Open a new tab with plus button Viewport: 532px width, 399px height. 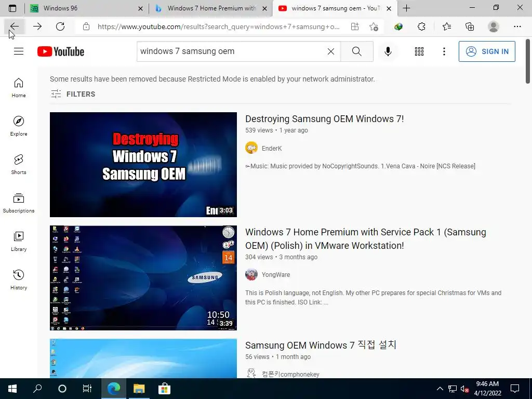[406, 8]
